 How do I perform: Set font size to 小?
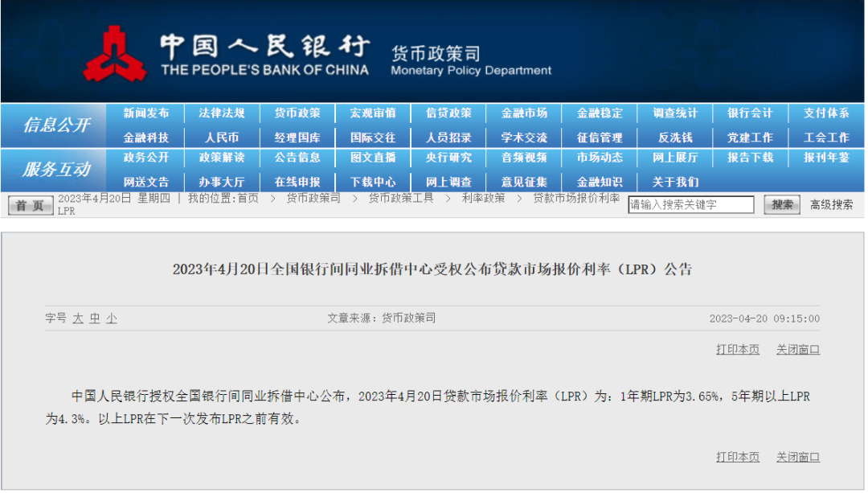click(111, 318)
